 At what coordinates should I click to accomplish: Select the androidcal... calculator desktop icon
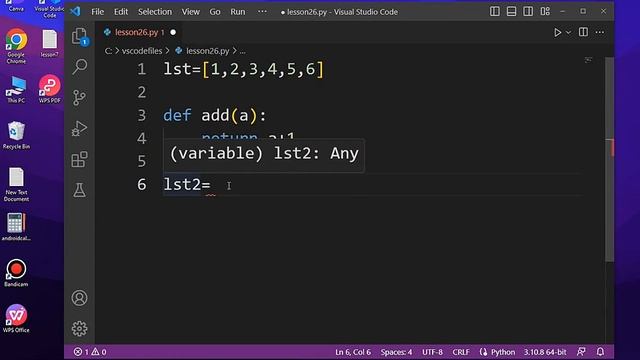[16, 227]
